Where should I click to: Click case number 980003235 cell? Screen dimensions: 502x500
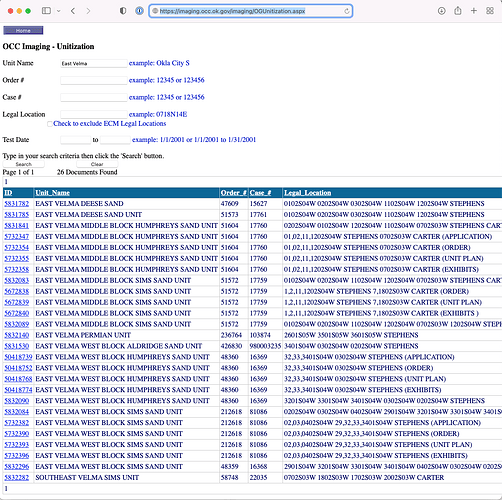pyautogui.click(x=265, y=346)
